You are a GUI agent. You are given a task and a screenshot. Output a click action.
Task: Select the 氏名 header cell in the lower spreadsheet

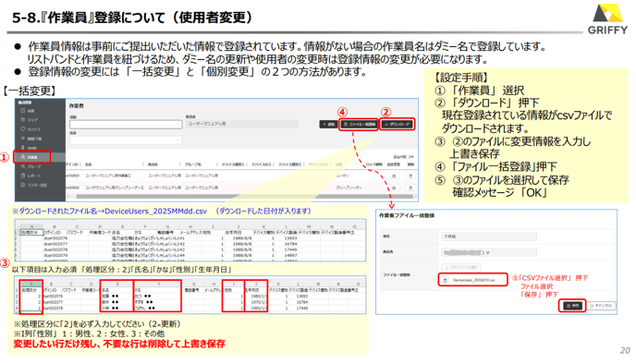[x=116, y=290]
